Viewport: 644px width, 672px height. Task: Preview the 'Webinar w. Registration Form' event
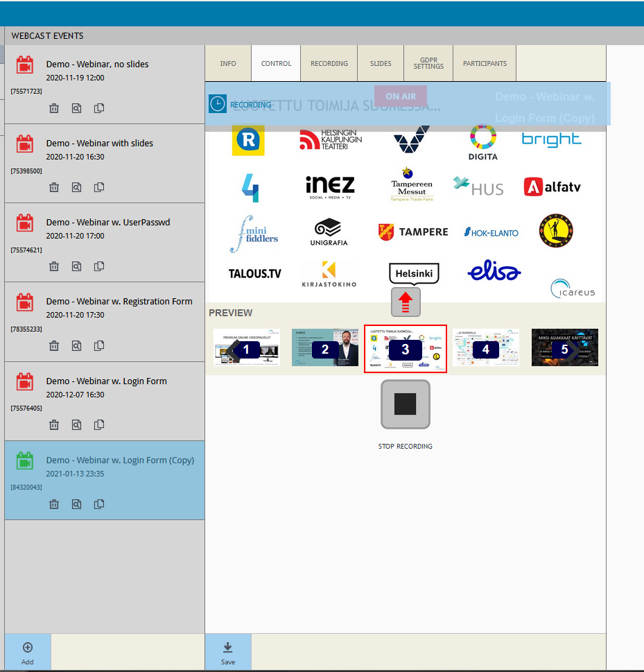click(76, 346)
